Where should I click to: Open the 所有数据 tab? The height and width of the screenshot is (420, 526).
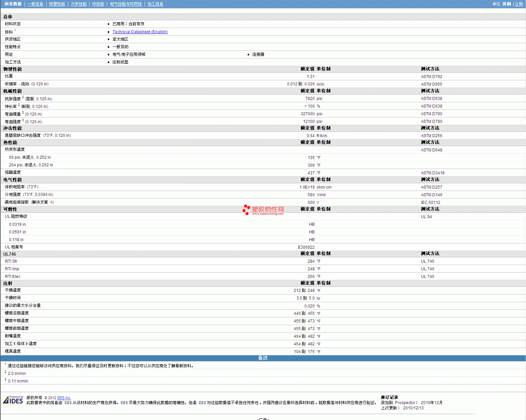point(13,4)
